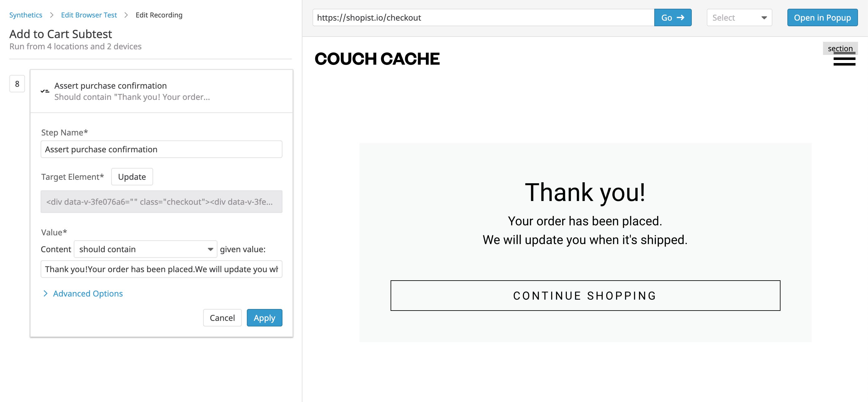Open the 'should contain' dropdown

click(x=145, y=249)
